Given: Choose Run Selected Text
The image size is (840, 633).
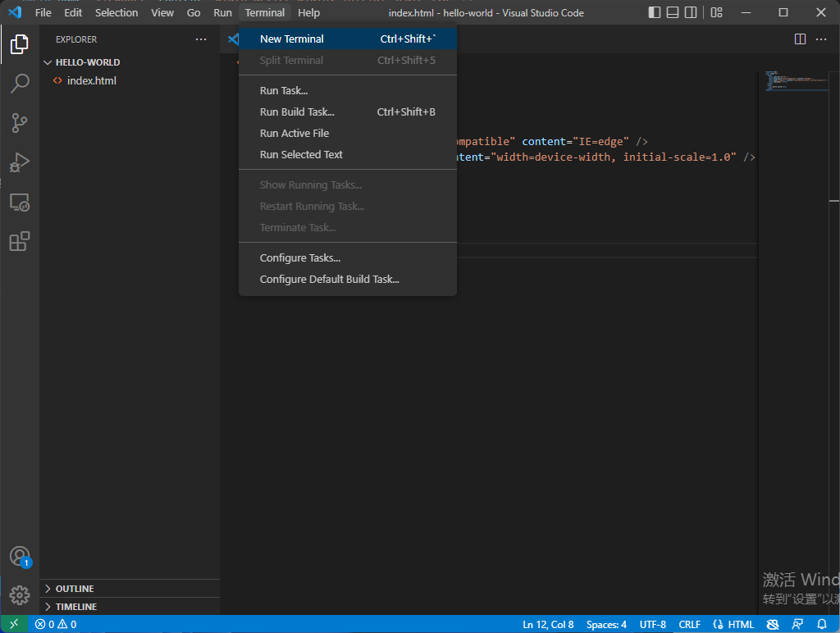Looking at the screenshot, I should pyautogui.click(x=348, y=155).
